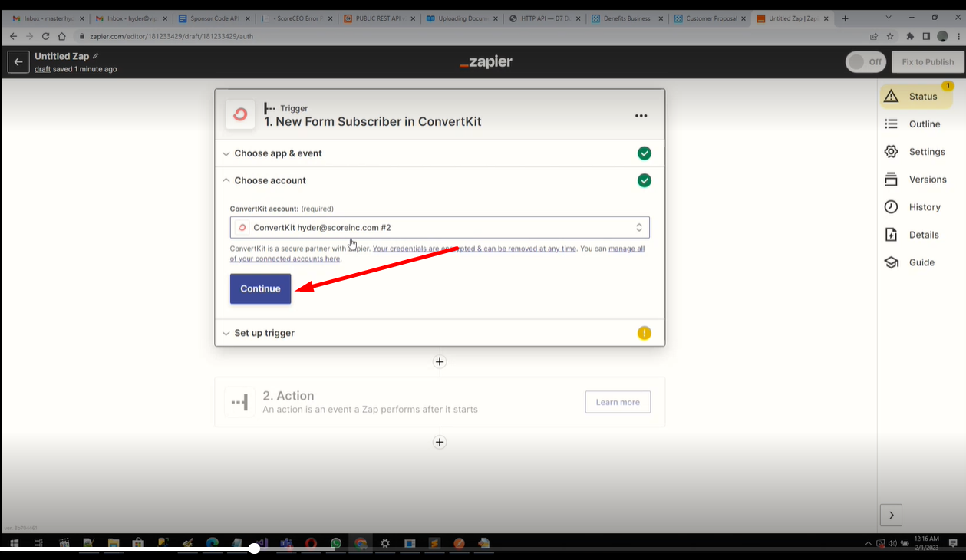The width and height of the screenshot is (966, 560).
Task: Collapse the right sidebar with the chevron button
Action: (891, 515)
